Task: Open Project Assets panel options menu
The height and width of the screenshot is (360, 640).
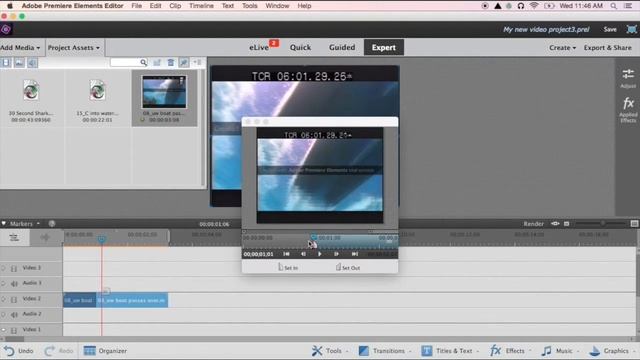Action: (198, 62)
